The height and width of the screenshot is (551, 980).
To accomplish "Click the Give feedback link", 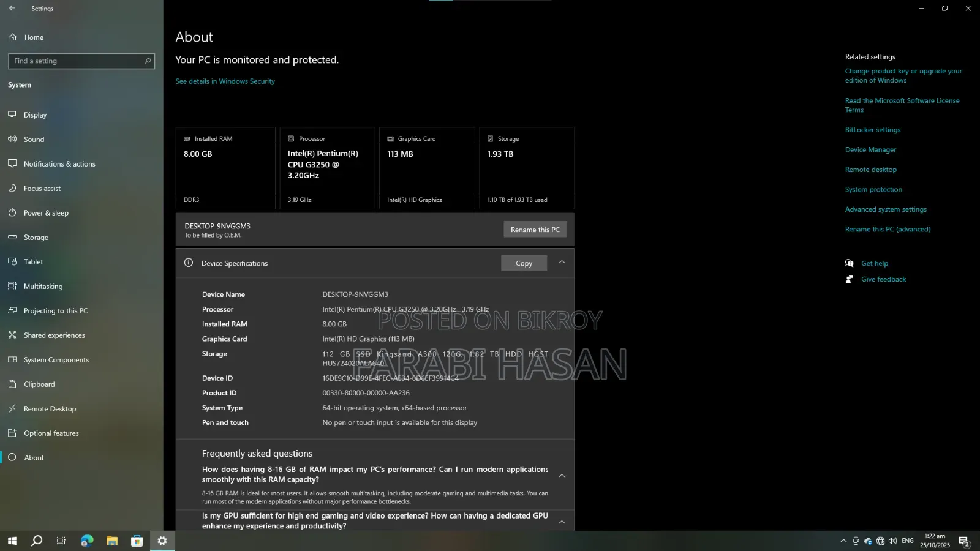I will [x=883, y=279].
